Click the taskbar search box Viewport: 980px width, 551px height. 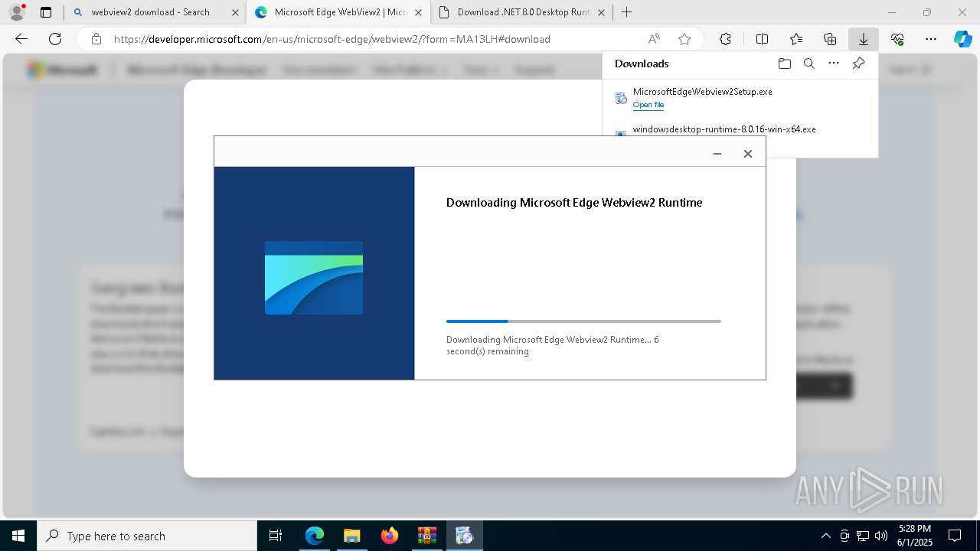tap(147, 536)
